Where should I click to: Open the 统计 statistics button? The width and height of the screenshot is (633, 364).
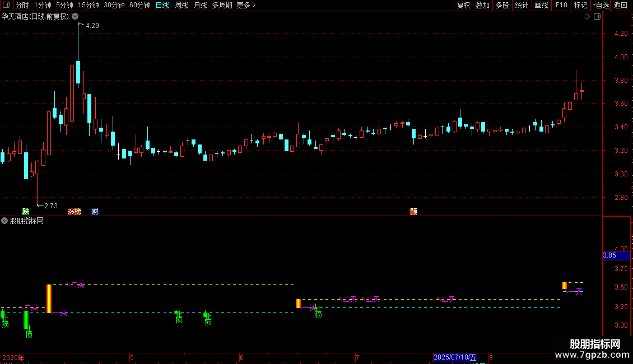coord(522,5)
